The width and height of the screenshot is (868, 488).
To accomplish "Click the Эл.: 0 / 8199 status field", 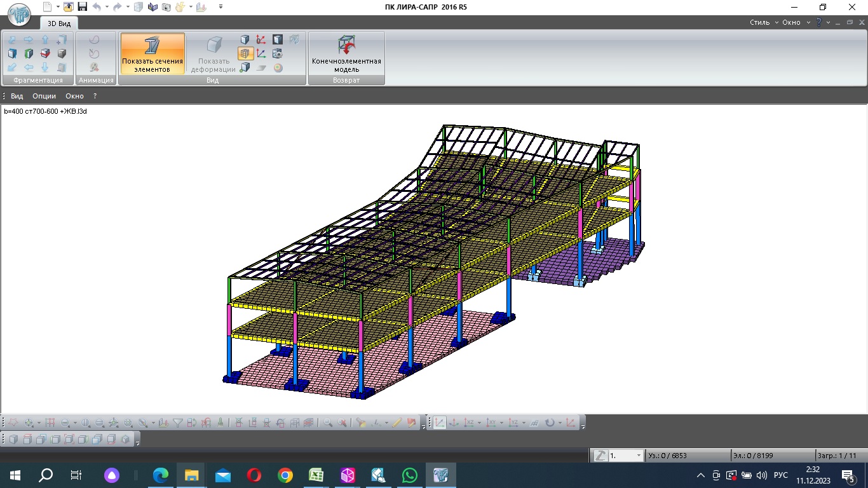I will [773, 456].
